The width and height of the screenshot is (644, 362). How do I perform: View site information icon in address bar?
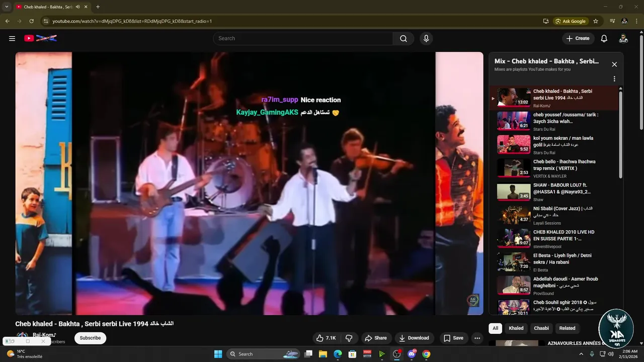pyautogui.click(x=45, y=21)
